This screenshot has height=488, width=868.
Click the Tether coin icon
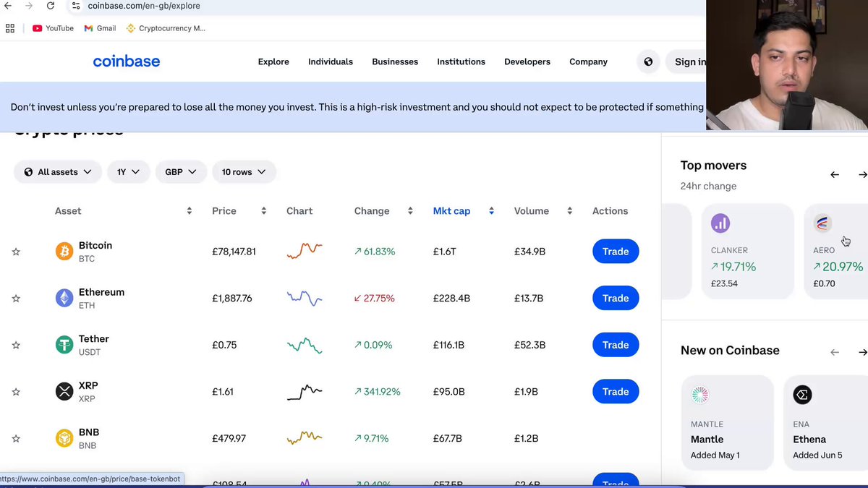tap(64, 345)
